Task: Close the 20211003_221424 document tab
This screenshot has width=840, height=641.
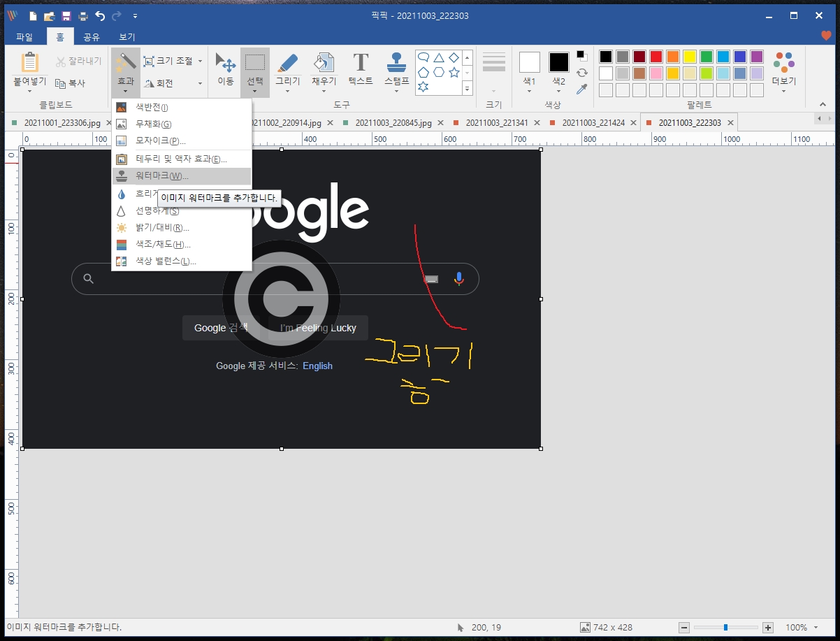Action: click(632, 123)
